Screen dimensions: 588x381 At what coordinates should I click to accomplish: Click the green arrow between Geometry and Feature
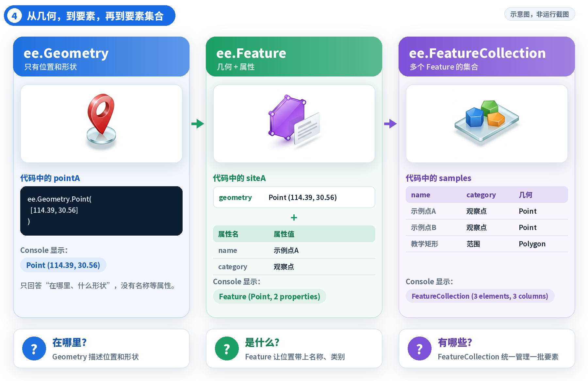coord(198,124)
